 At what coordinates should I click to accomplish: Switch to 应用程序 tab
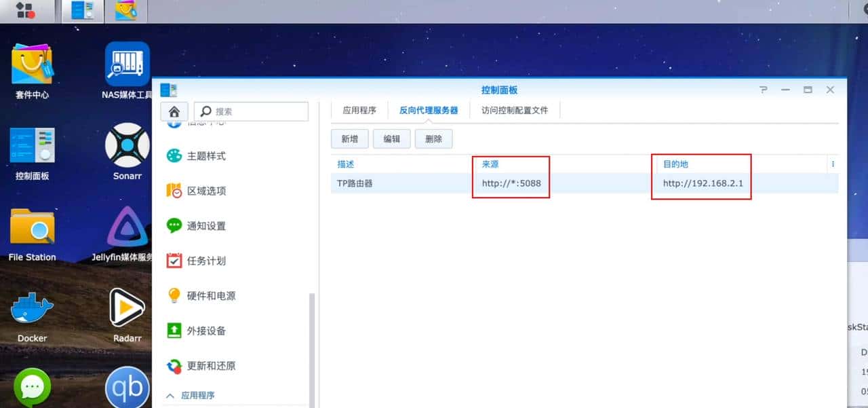[x=359, y=111]
